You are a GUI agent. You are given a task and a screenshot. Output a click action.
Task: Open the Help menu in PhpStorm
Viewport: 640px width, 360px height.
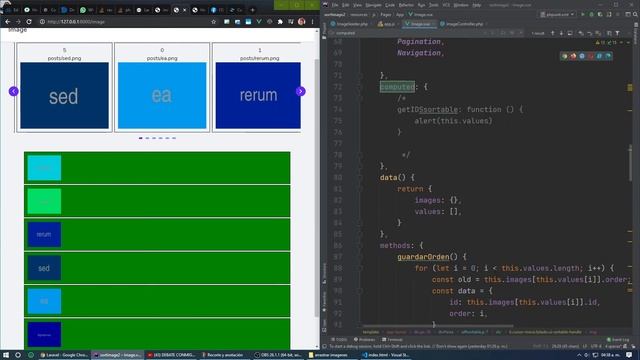[x=476, y=5]
